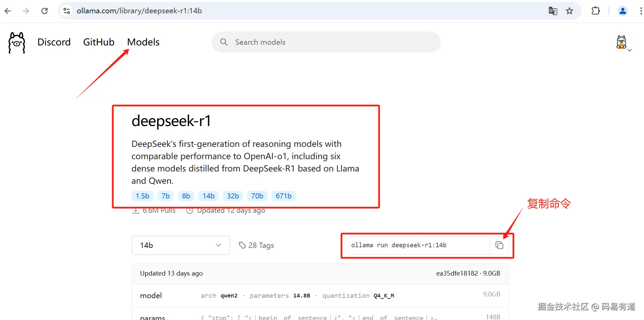Expand the 14b version dropdown
The image size is (644, 320).
click(x=181, y=245)
